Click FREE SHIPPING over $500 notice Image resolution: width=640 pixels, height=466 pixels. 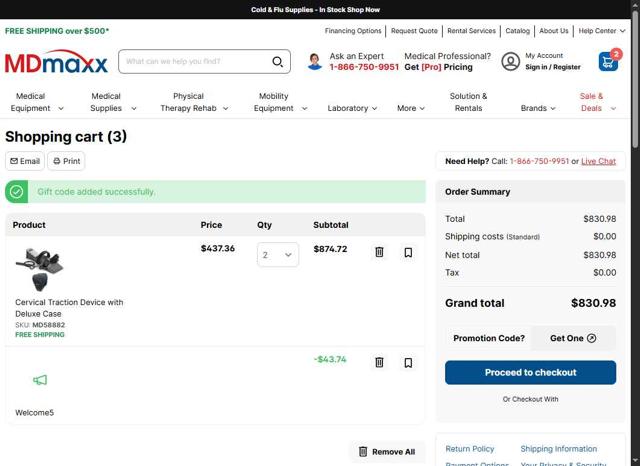pos(57,31)
